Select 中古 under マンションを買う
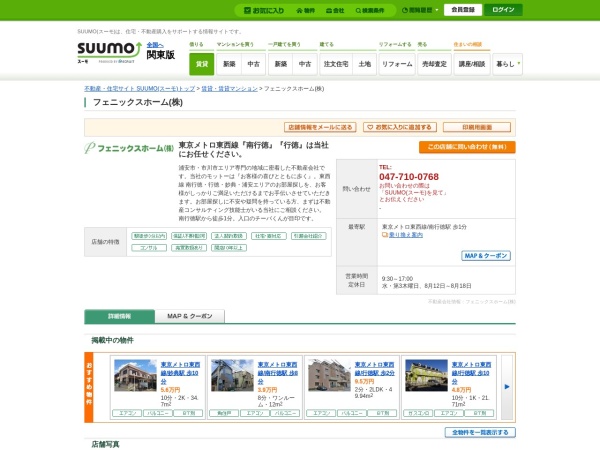 point(254,64)
